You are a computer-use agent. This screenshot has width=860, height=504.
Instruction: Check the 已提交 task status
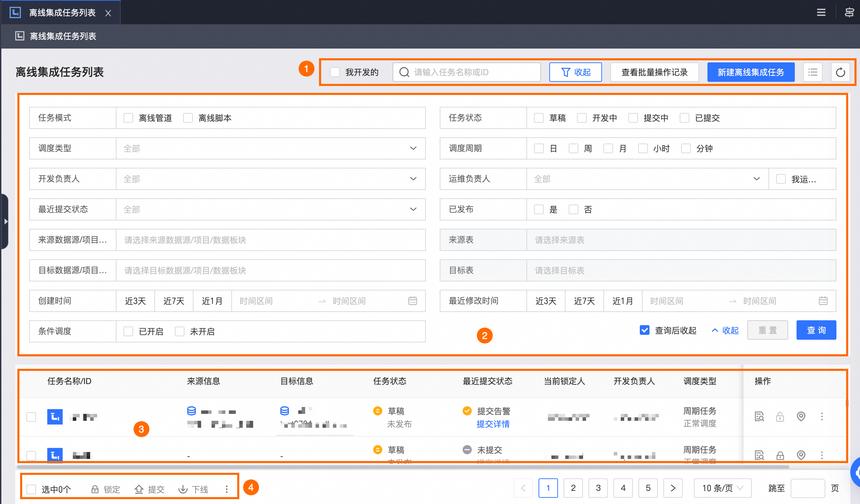[685, 118]
